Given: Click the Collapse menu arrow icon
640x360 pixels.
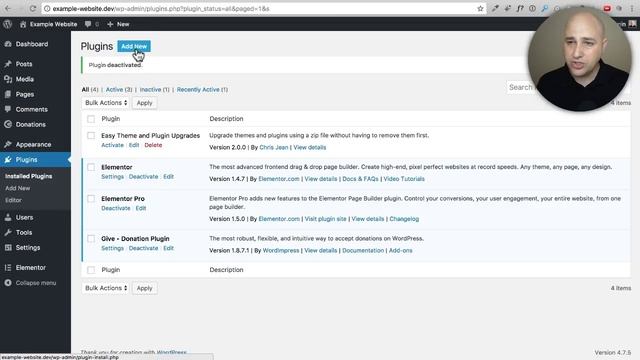Looking at the screenshot, I should [8, 283].
